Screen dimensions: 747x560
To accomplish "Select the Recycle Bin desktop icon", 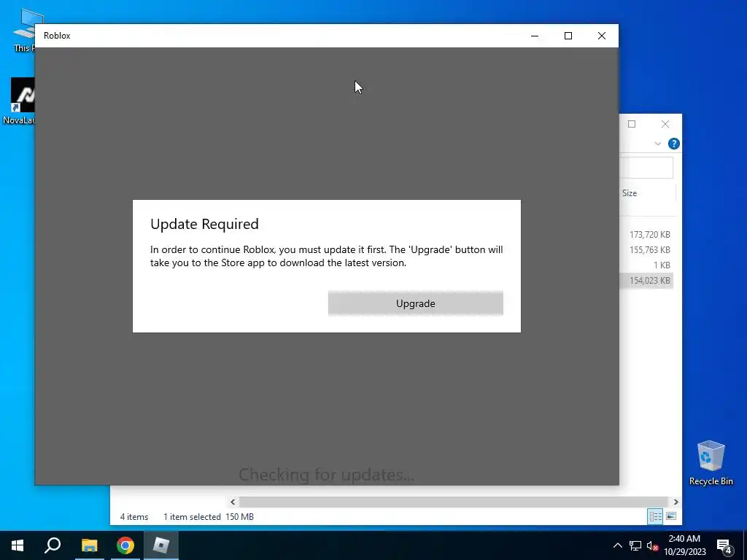I will pyautogui.click(x=711, y=463).
